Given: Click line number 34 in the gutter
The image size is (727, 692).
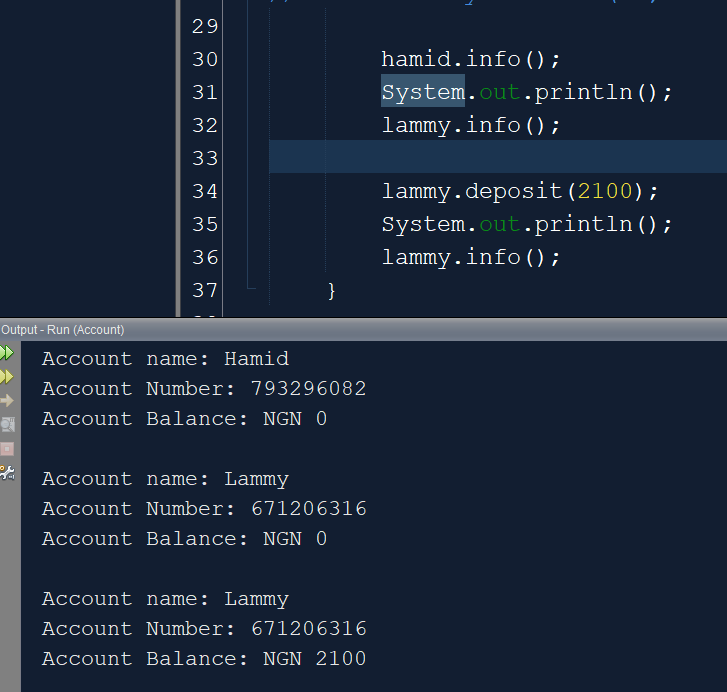Looking at the screenshot, I should [x=205, y=191].
